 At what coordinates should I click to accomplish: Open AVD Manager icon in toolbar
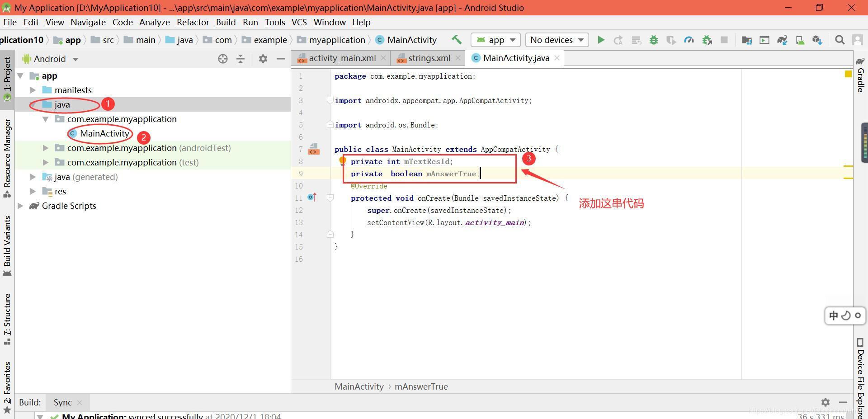[800, 40]
